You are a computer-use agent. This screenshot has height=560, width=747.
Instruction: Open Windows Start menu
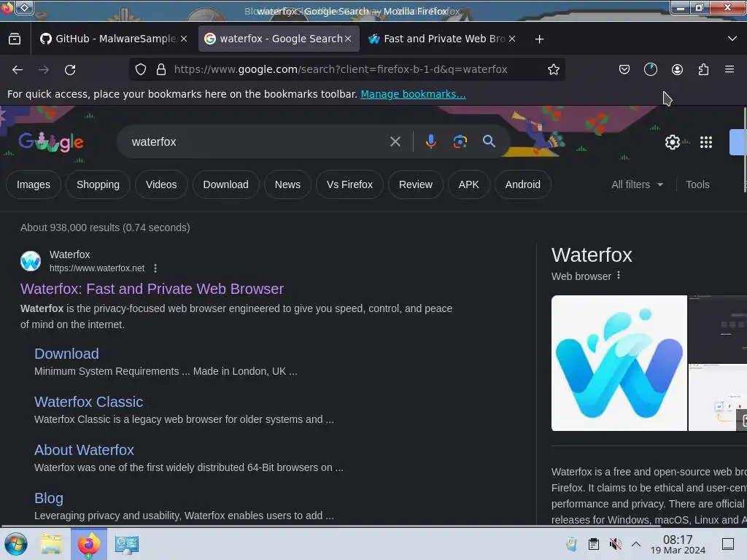(16, 544)
